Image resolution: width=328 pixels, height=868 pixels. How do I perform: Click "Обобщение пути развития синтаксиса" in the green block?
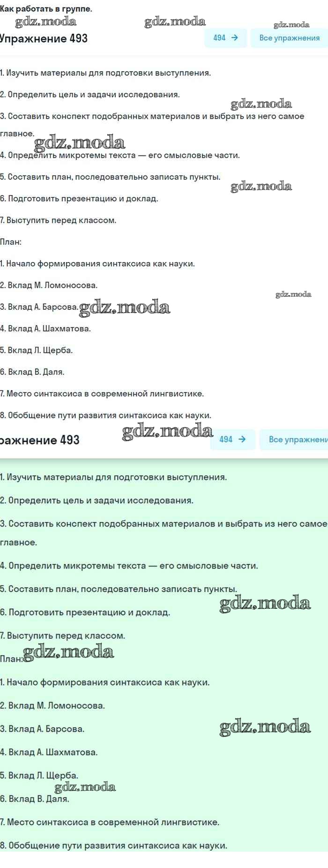pyautogui.click(x=113, y=846)
